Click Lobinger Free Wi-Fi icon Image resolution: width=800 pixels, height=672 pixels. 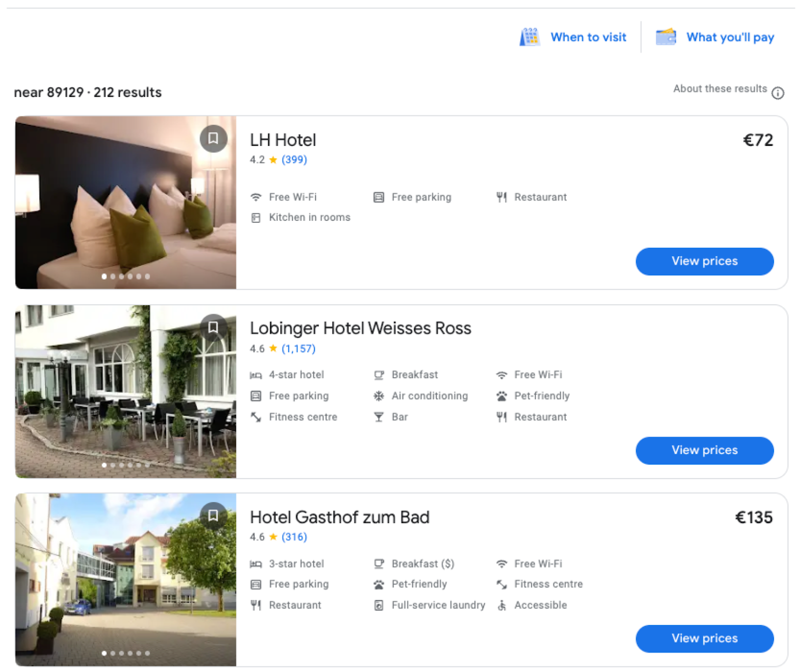501,375
